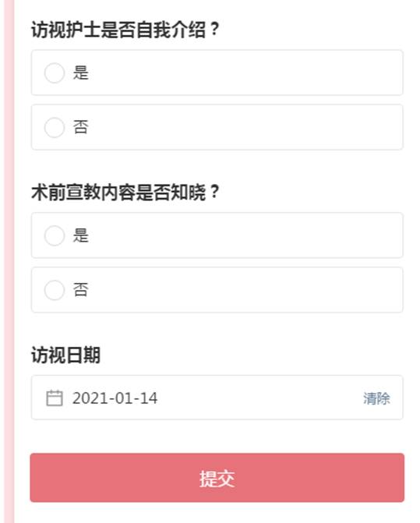Select 是 radio circle for nurse self-introduction
Screen dimensions: 420x523
[55, 72]
